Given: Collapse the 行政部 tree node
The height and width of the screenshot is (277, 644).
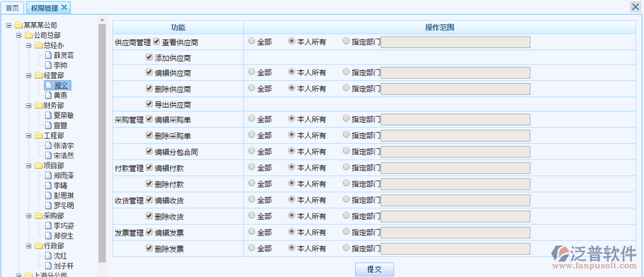Looking at the screenshot, I should [x=29, y=246].
